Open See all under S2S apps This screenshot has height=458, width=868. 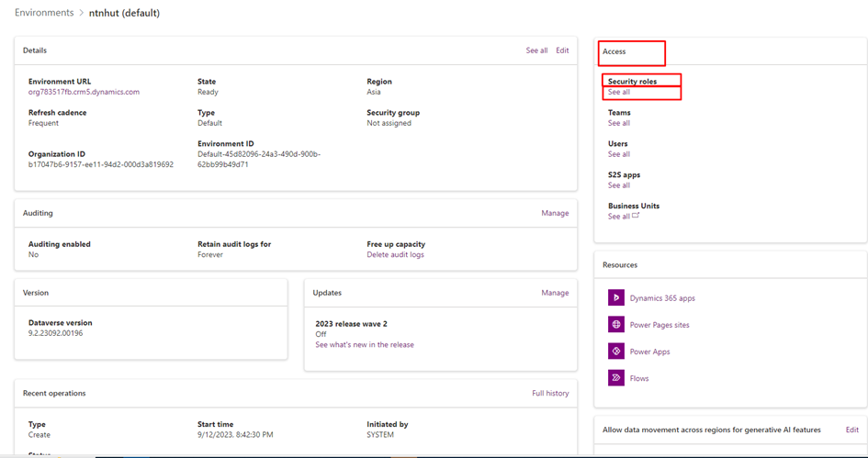[619, 185]
